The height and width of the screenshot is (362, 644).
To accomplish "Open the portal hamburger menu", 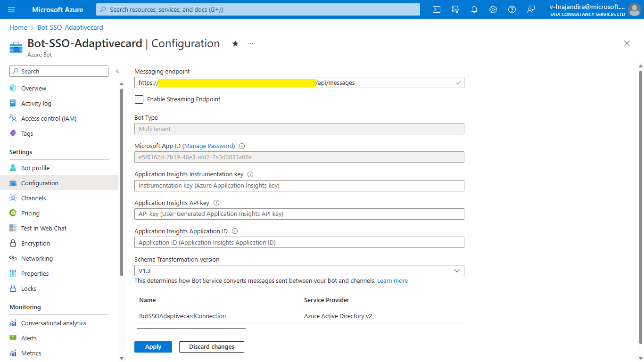I will pos(11,9).
